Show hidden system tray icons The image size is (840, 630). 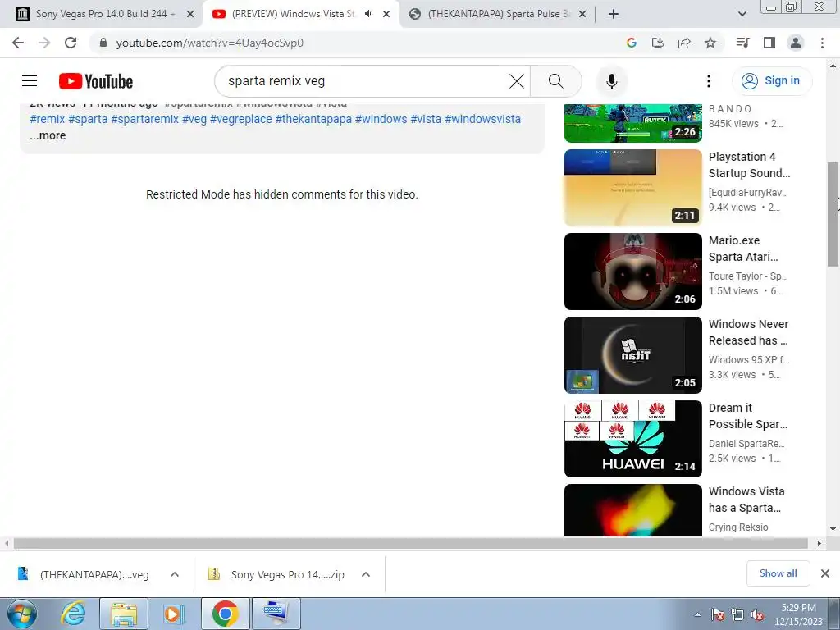[697, 614]
